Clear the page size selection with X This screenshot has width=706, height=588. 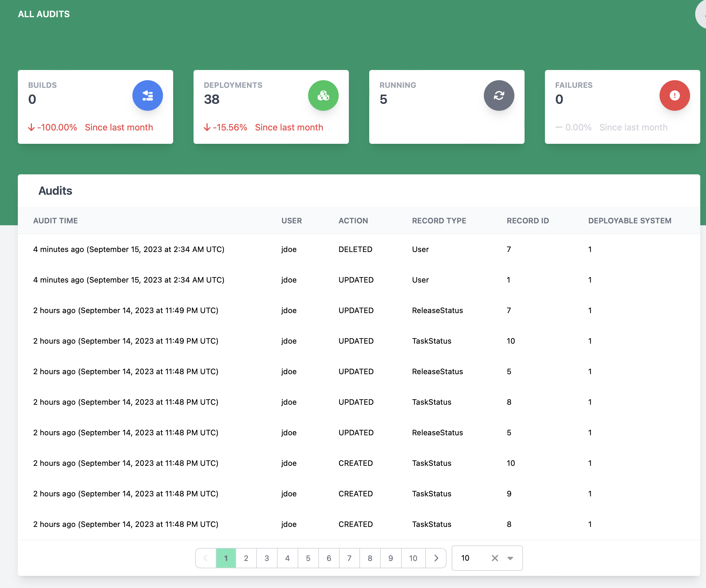coord(495,558)
